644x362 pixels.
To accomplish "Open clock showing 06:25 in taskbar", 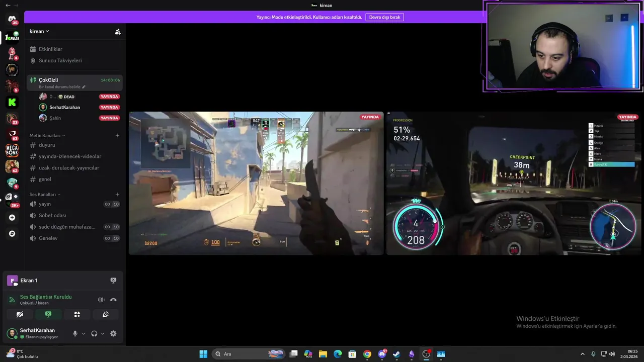I will 629,354.
